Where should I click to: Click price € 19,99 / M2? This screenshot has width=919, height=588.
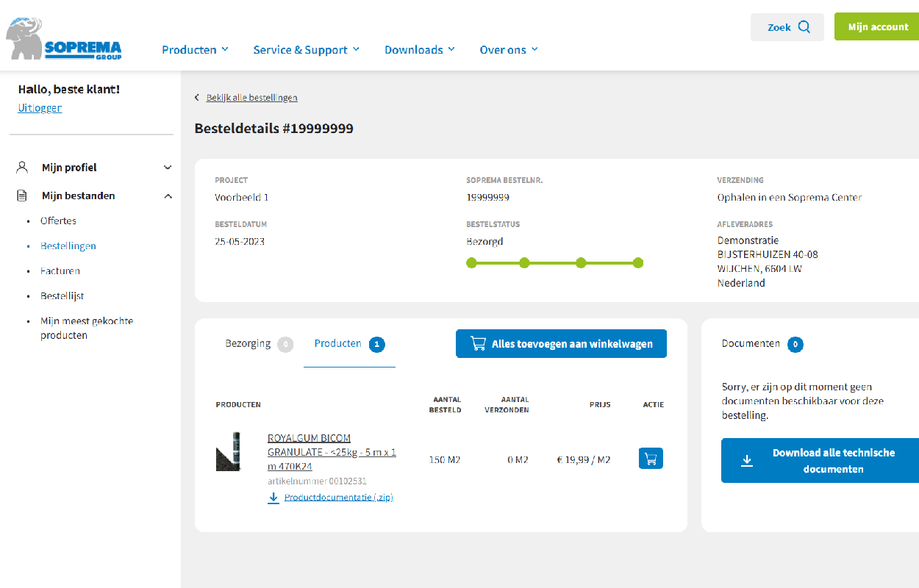click(x=584, y=460)
